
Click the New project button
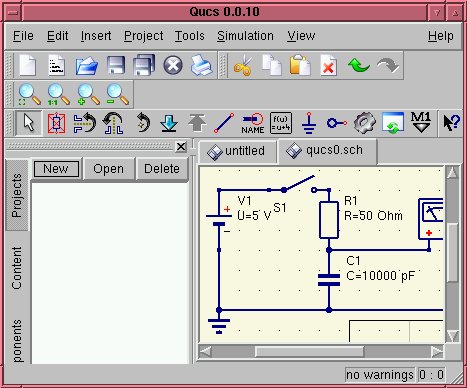click(x=56, y=169)
